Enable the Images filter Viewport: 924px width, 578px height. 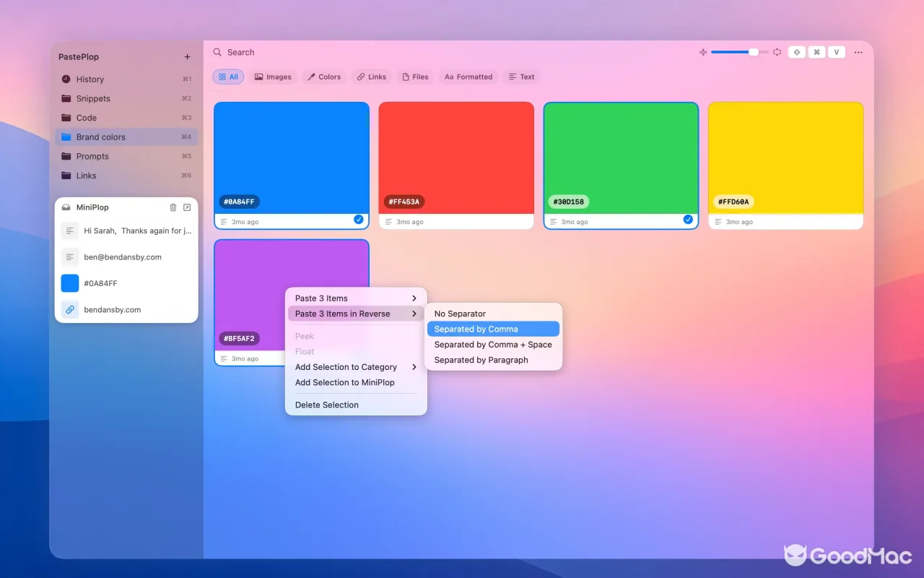273,77
